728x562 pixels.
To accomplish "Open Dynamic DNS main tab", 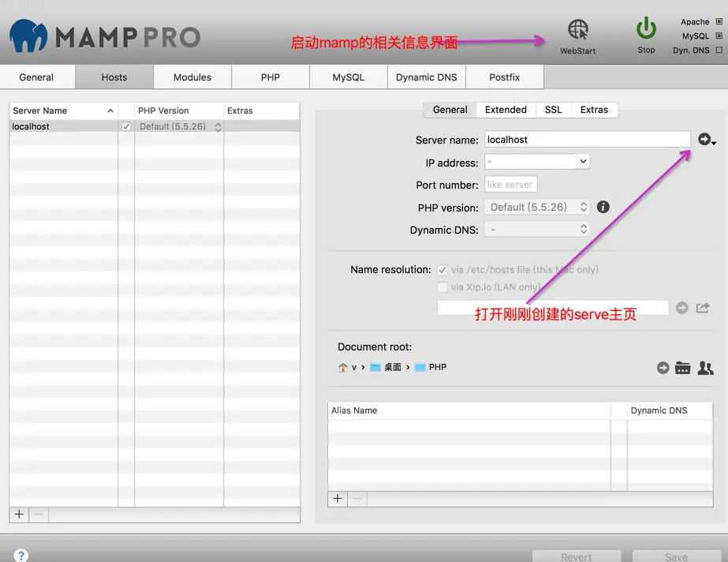I will [x=426, y=77].
